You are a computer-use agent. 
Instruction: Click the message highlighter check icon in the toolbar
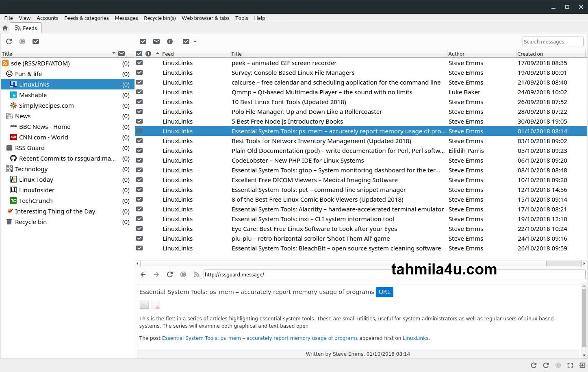186,41
